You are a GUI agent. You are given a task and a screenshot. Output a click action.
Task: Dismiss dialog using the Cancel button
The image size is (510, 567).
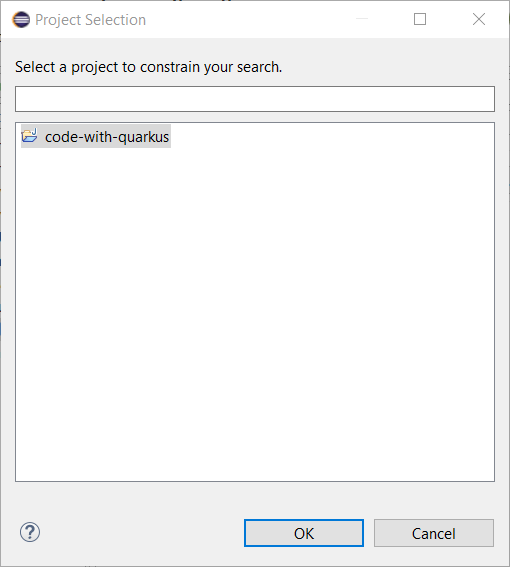point(434,533)
